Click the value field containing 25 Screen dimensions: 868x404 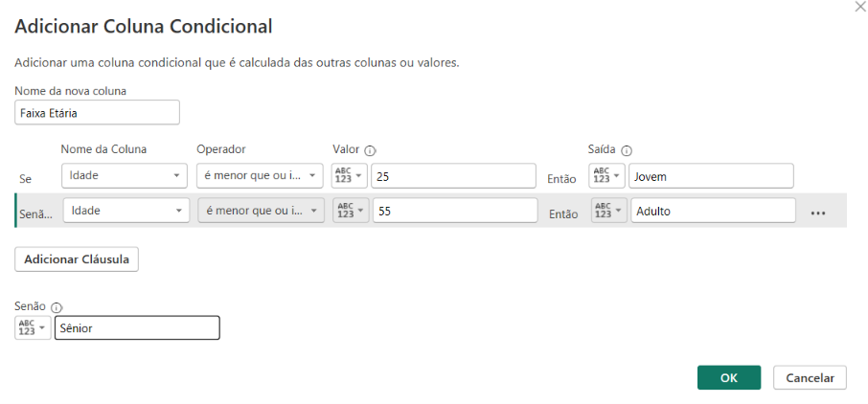(x=453, y=175)
